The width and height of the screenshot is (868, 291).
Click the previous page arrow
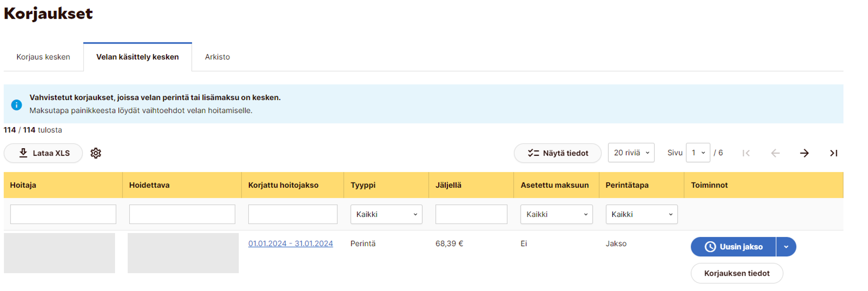point(775,153)
